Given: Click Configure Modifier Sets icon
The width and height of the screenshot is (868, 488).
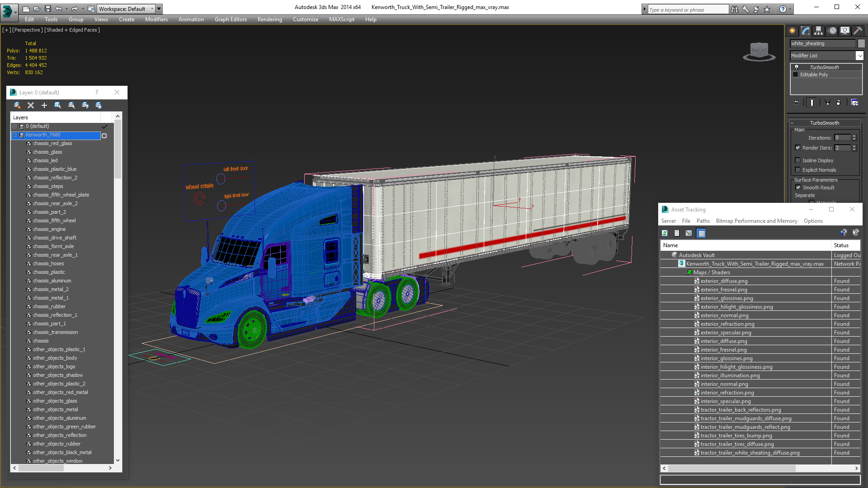Looking at the screenshot, I should [x=854, y=103].
